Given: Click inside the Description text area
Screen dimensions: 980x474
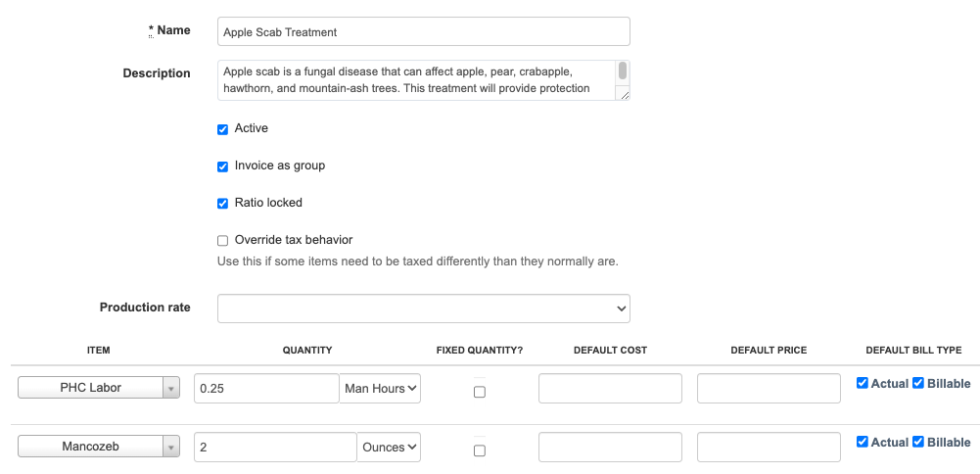Looking at the screenshot, I should point(416,80).
